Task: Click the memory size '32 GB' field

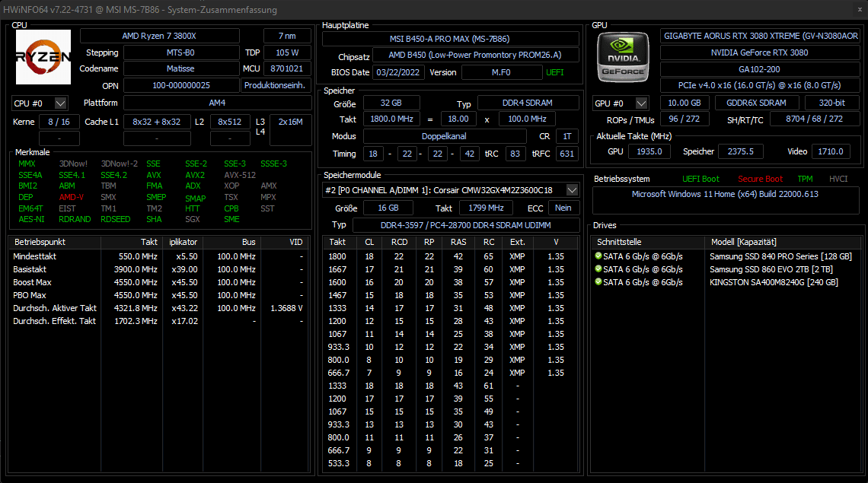Action: pos(391,103)
